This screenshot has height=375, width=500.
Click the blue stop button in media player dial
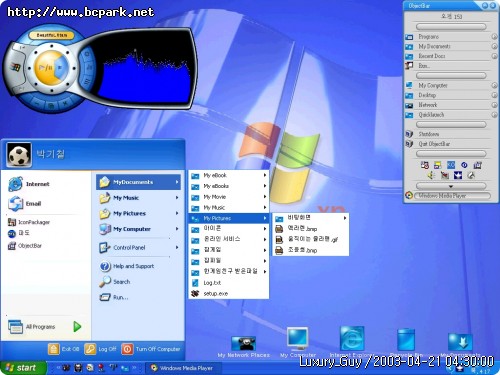(60, 68)
